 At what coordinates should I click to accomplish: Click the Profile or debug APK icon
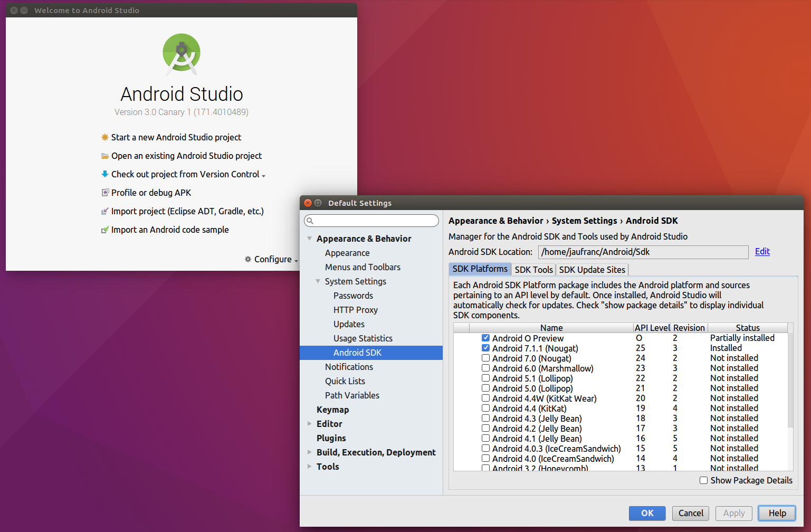click(105, 193)
